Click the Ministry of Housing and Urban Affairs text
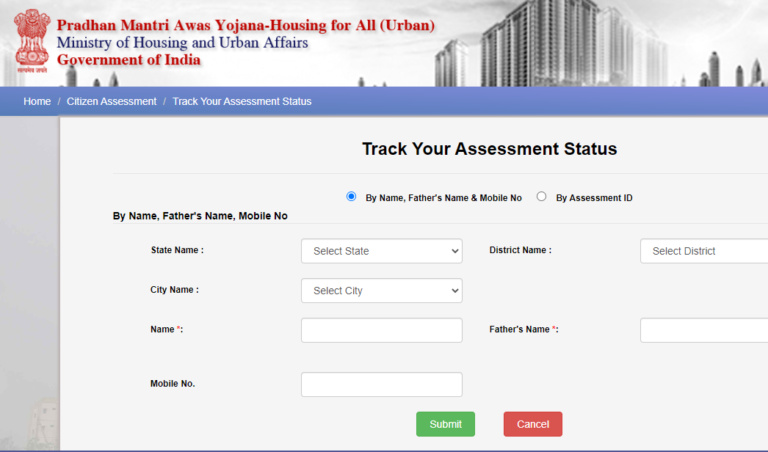The image size is (768, 452). (182, 43)
